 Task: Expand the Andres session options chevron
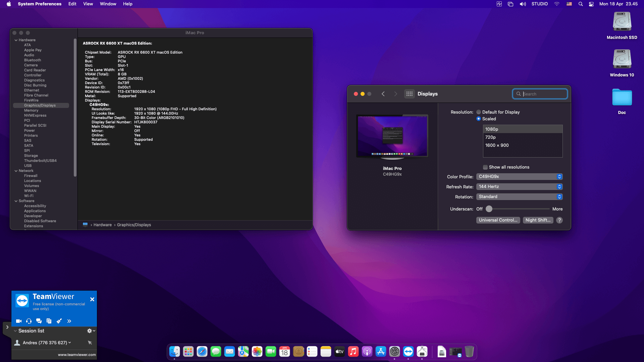[x=70, y=343]
